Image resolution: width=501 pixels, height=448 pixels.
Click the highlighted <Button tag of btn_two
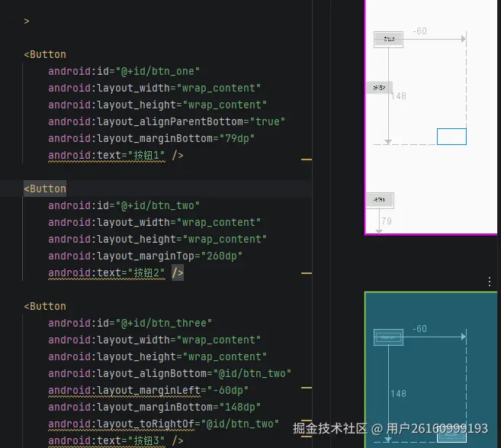tap(45, 189)
